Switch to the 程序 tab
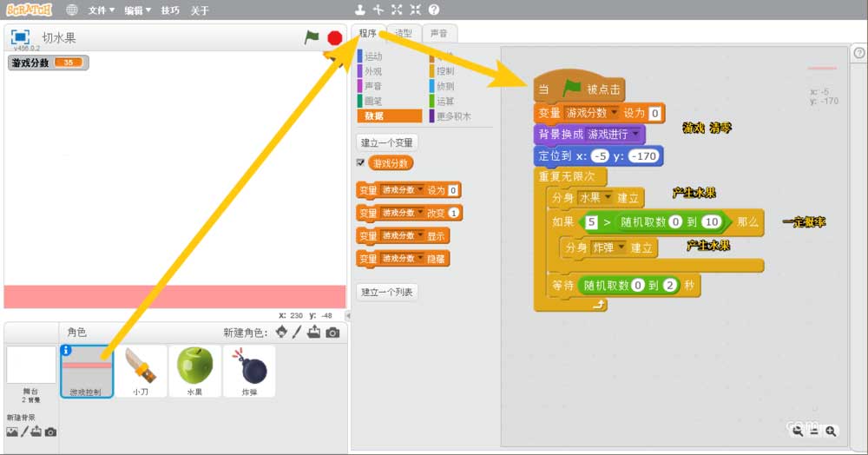The height and width of the screenshot is (455, 868). click(x=367, y=33)
